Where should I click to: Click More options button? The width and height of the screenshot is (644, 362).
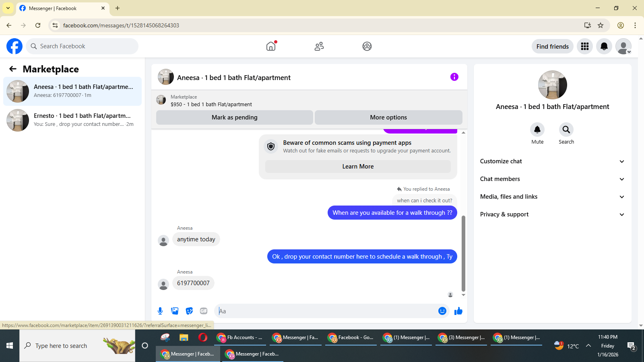(388, 117)
